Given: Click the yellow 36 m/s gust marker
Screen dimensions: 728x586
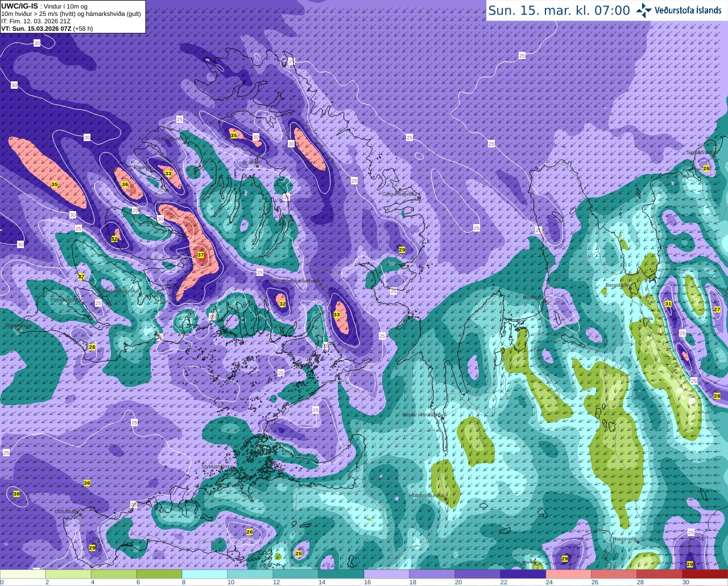Looking at the screenshot, I should (x=125, y=184).
